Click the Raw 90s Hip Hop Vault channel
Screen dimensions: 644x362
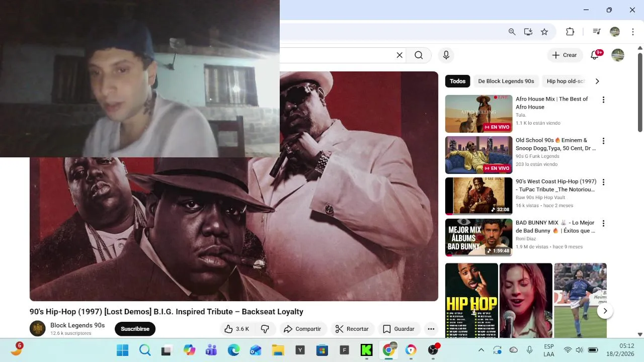click(x=540, y=198)
